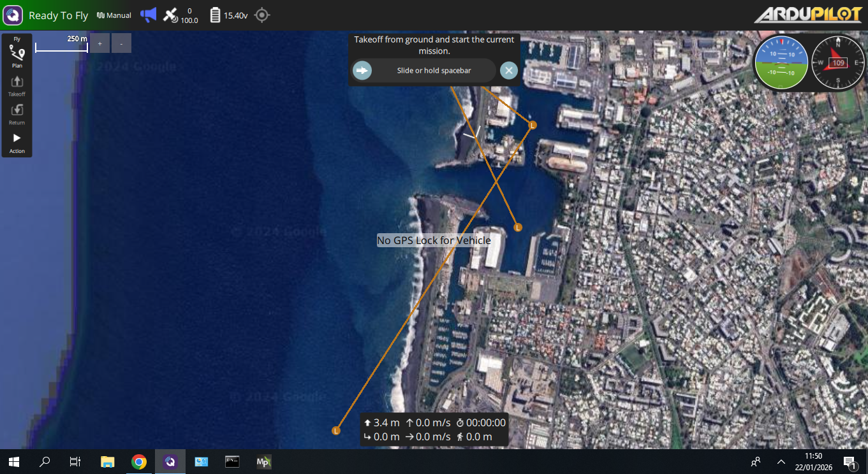The height and width of the screenshot is (474, 868).
Task: Click the RTK GPS crosshair icon
Action: (261, 15)
